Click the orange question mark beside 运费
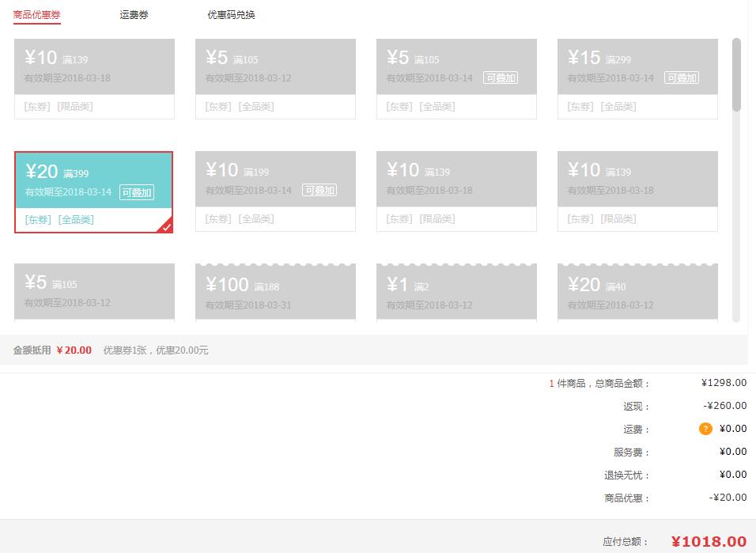 pyautogui.click(x=705, y=429)
